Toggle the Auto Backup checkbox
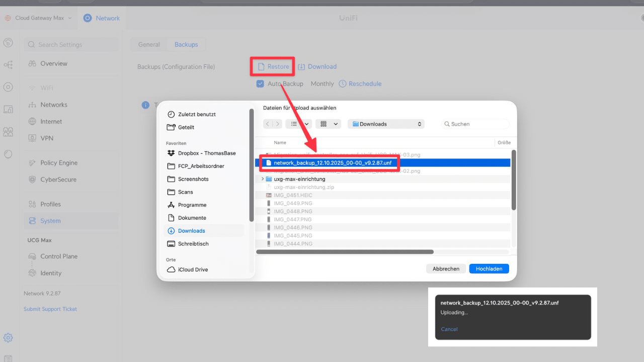 [260, 83]
